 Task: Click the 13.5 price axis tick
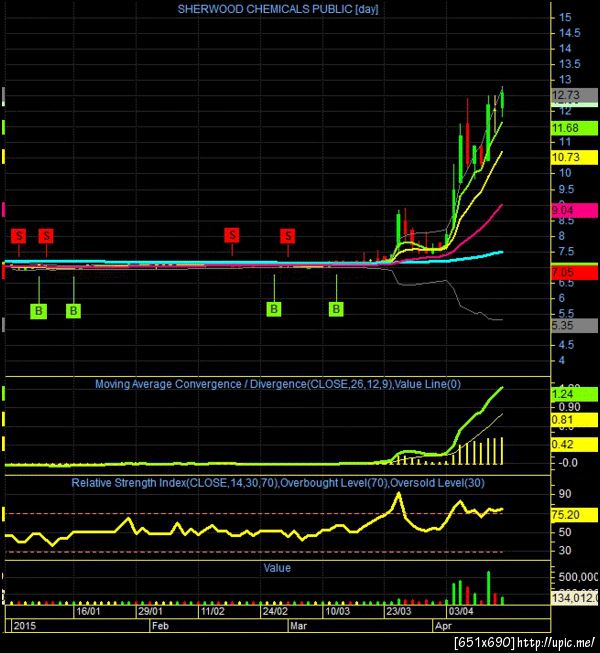tap(570, 64)
